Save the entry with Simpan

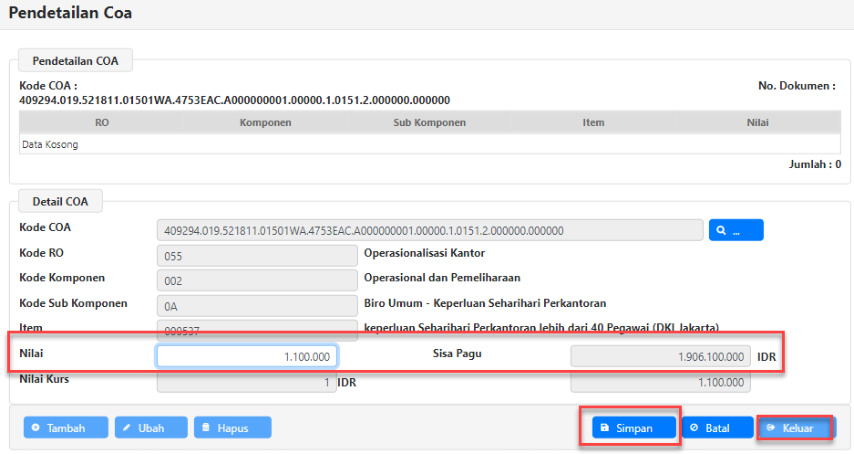pos(626,428)
